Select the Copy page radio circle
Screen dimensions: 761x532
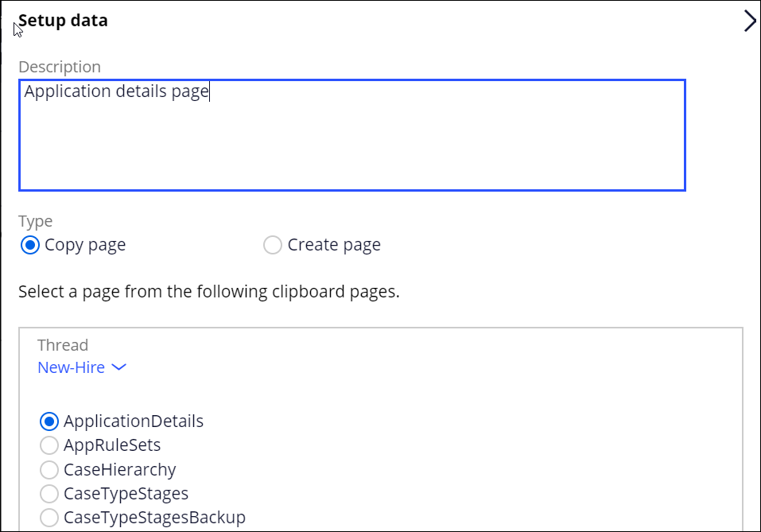click(x=30, y=245)
